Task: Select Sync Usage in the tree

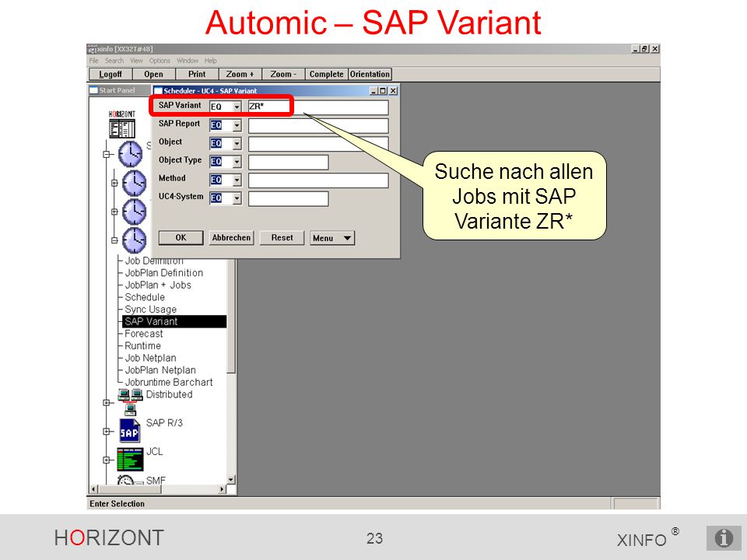Action: pos(150,310)
